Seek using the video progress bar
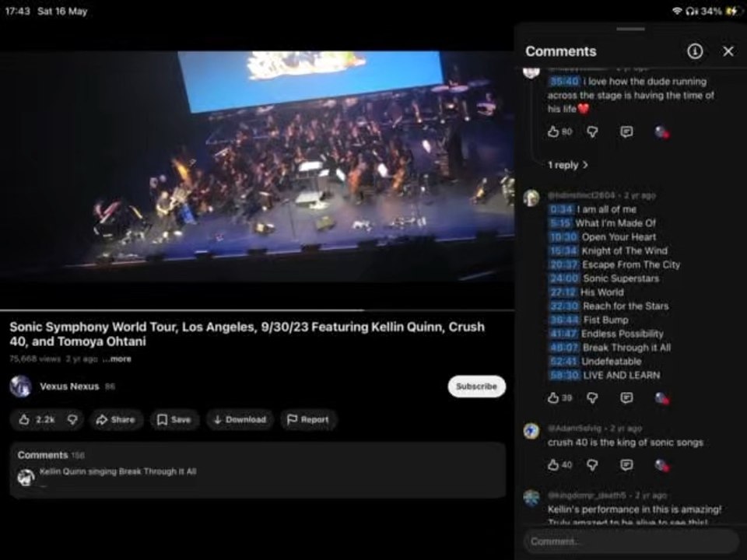Screen dimensions: 747x560 (258, 310)
